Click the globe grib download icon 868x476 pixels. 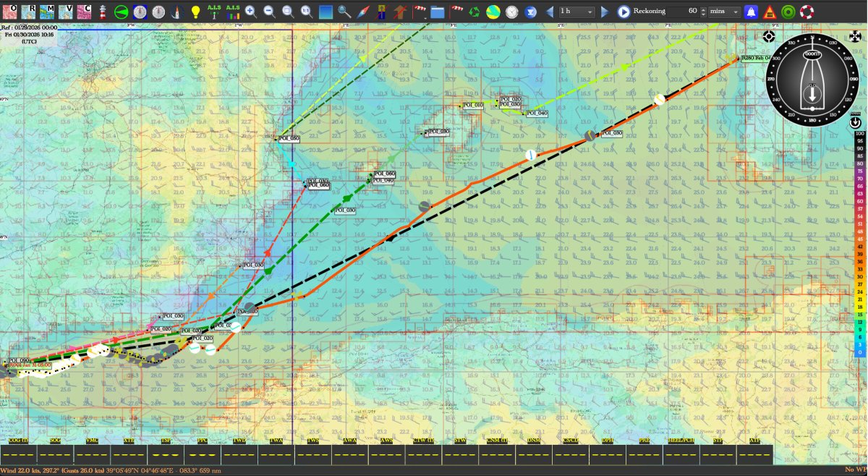click(x=492, y=11)
